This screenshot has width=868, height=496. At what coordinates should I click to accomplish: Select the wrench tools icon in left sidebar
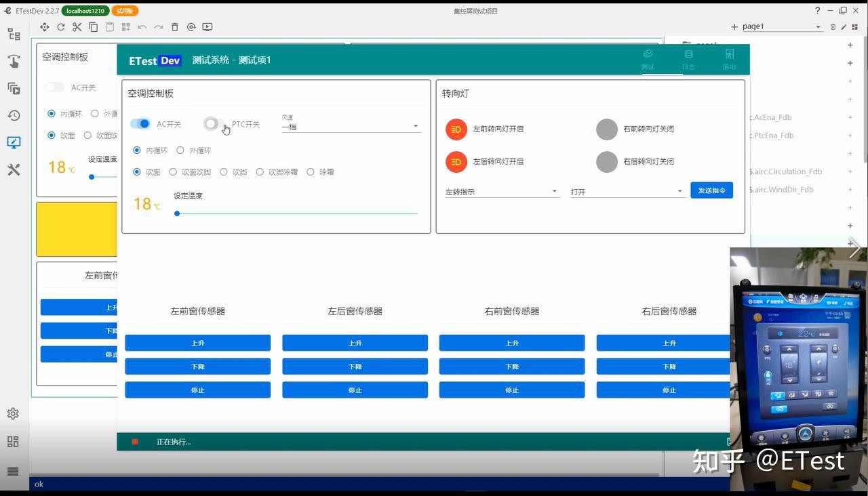coord(13,169)
